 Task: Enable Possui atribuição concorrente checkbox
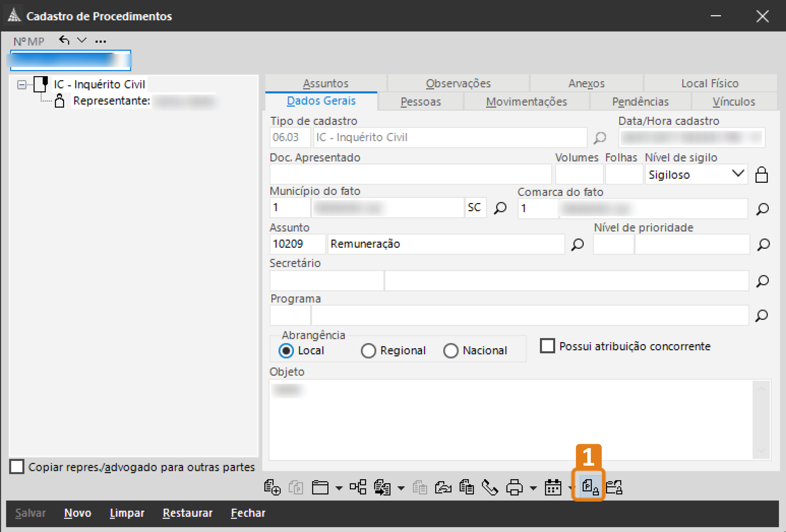coord(547,346)
